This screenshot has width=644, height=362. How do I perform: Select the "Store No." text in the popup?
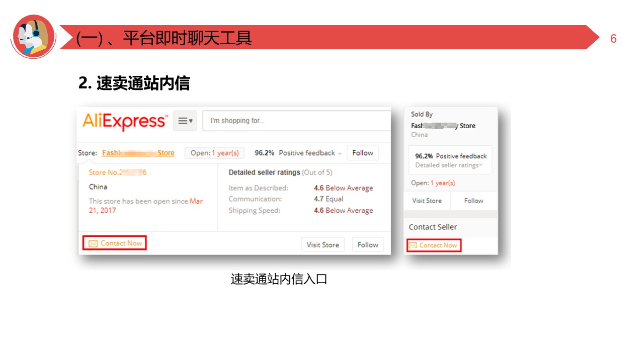pyautogui.click(x=118, y=172)
